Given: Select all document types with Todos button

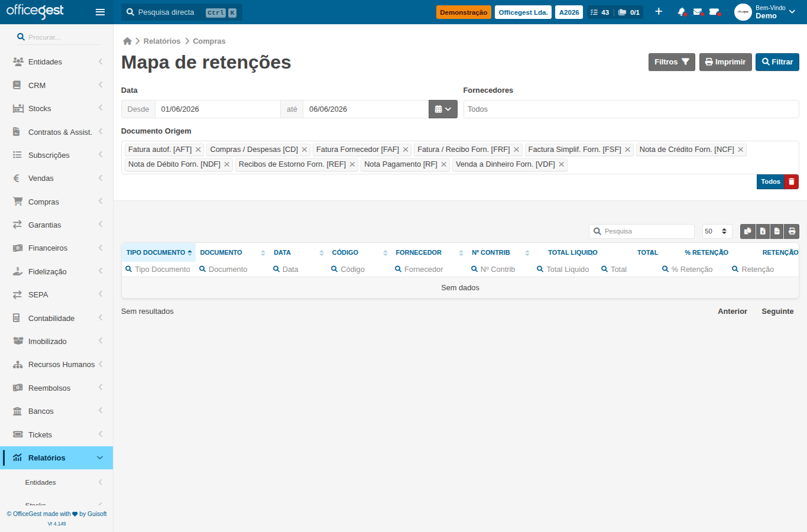Looking at the screenshot, I should (770, 181).
